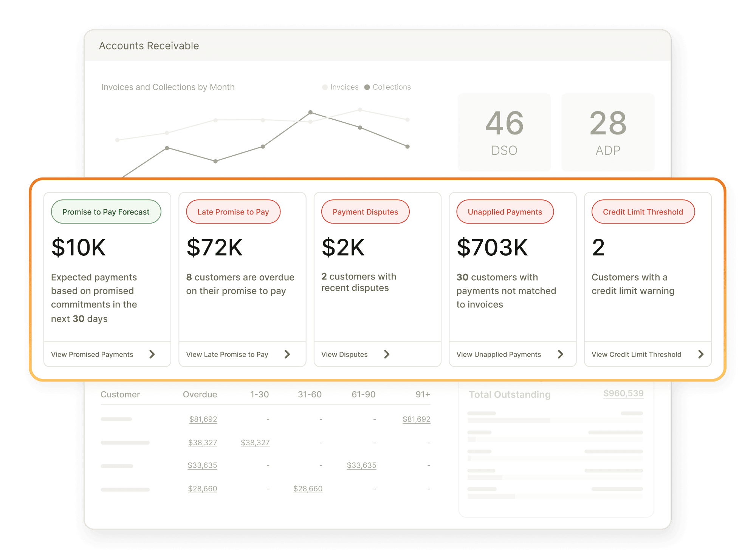
Task: Select the DSO 46 metric tile
Action: pyautogui.click(x=504, y=132)
